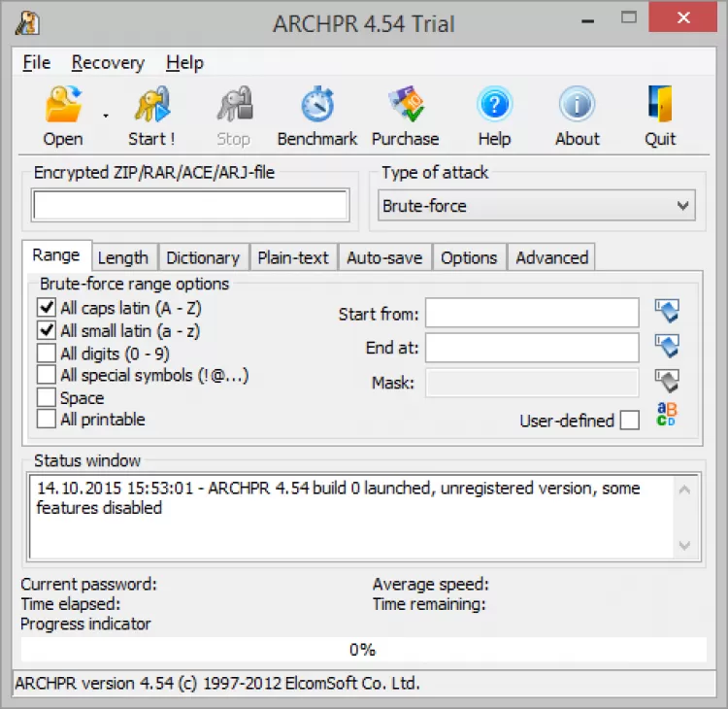Select the Range tab
The height and width of the screenshot is (709, 728).
click(56, 255)
